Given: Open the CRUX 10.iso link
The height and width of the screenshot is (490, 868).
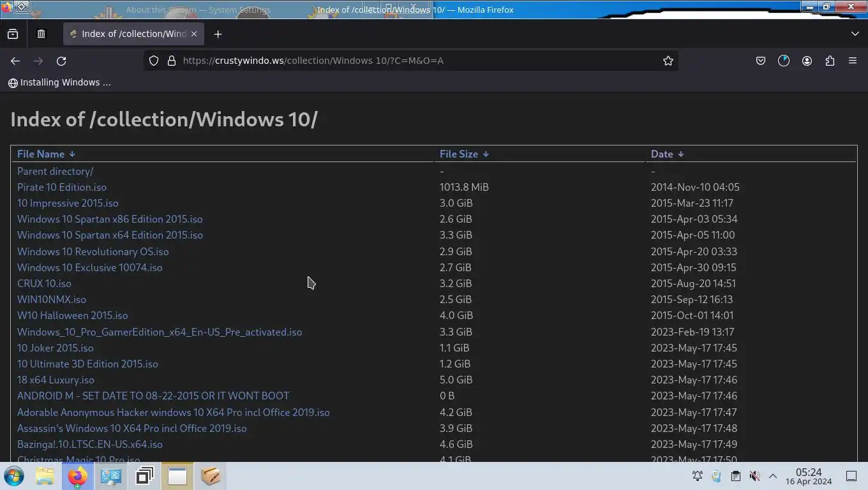Looking at the screenshot, I should (44, 283).
